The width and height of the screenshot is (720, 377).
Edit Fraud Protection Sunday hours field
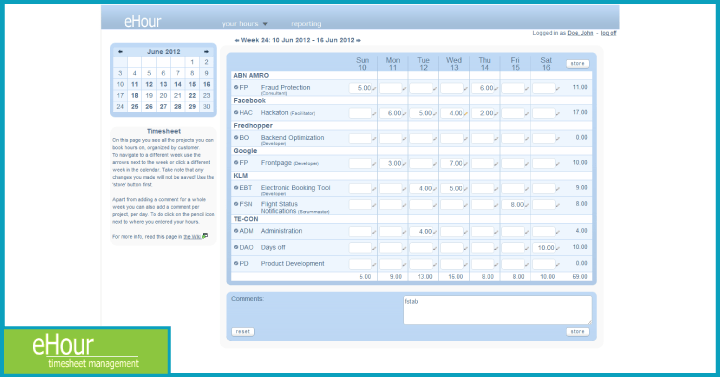pyautogui.click(x=360, y=88)
